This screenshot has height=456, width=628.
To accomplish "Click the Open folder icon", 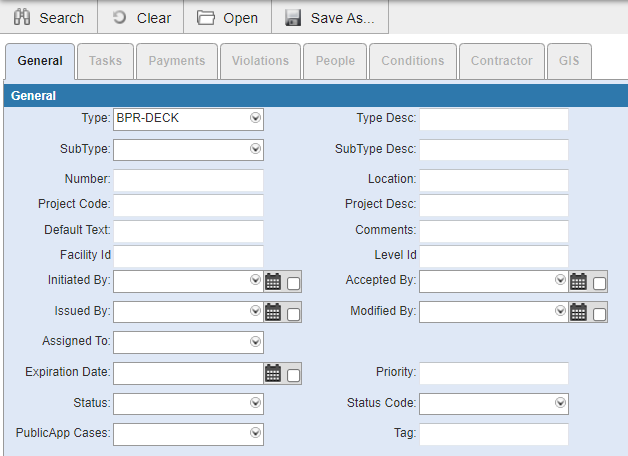I will [x=206, y=17].
